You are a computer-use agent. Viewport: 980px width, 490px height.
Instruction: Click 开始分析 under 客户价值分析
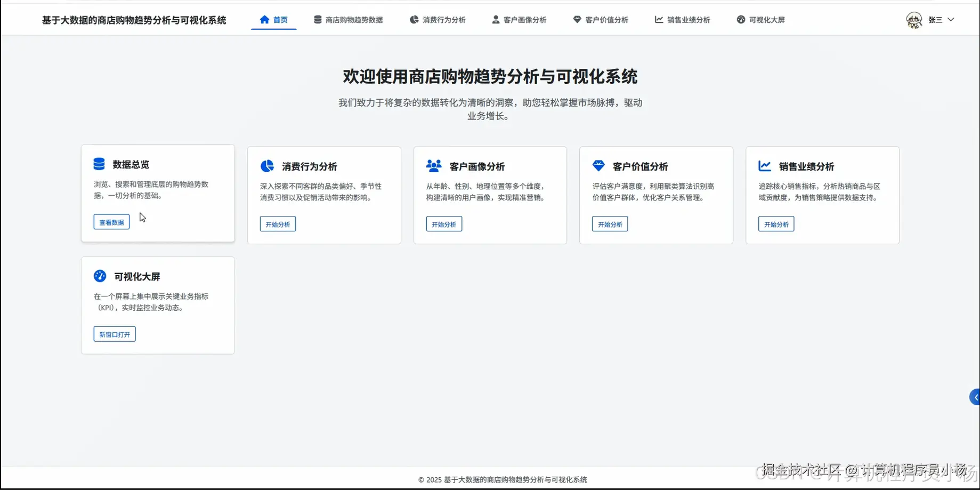[x=610, y=224]
